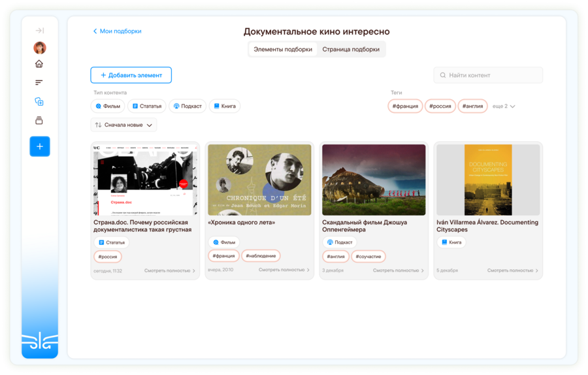Click the logo at sidebar bottom
This screenshot has width=588, height=375.
point(40,340)
